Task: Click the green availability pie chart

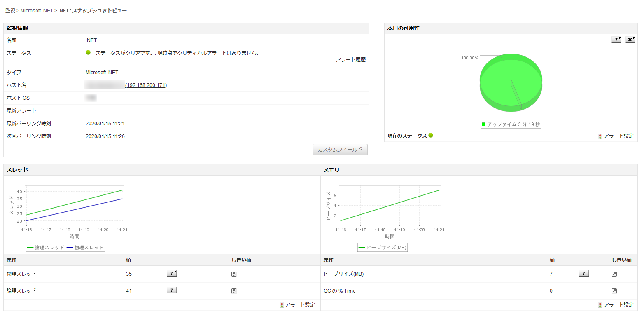Action: (511, 82)
